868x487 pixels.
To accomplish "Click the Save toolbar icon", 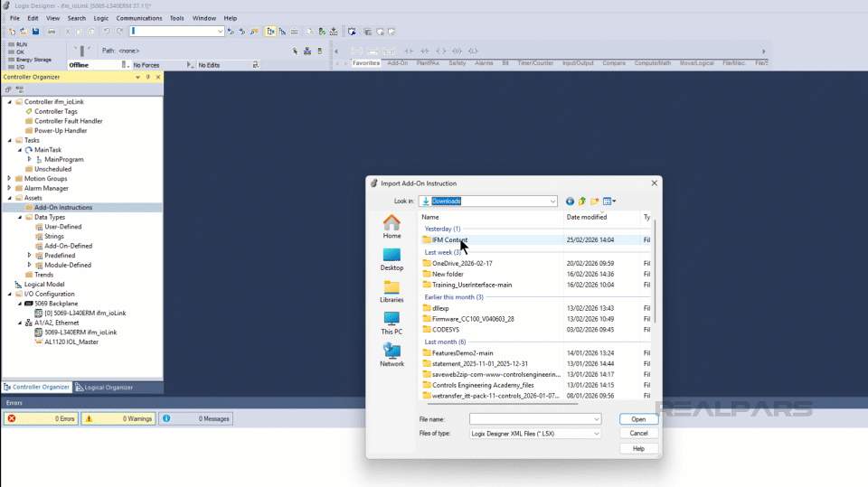I will [35, 32].
